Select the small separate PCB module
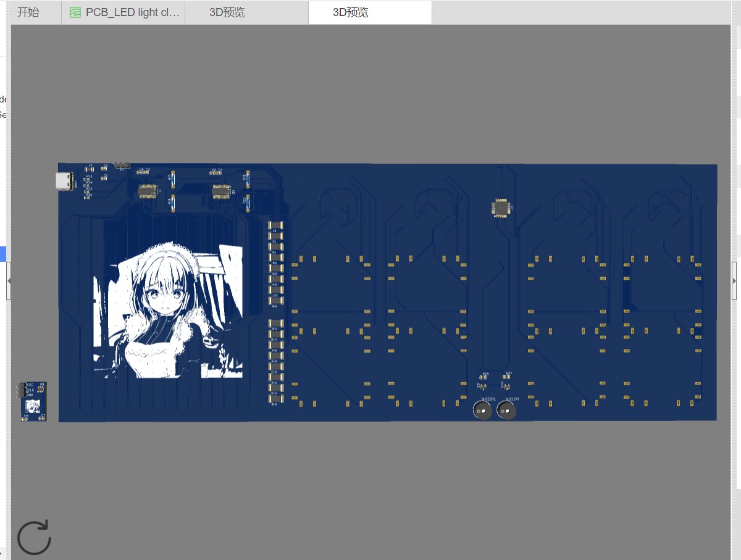Viewport: 741px width, 560px height. 33,401
